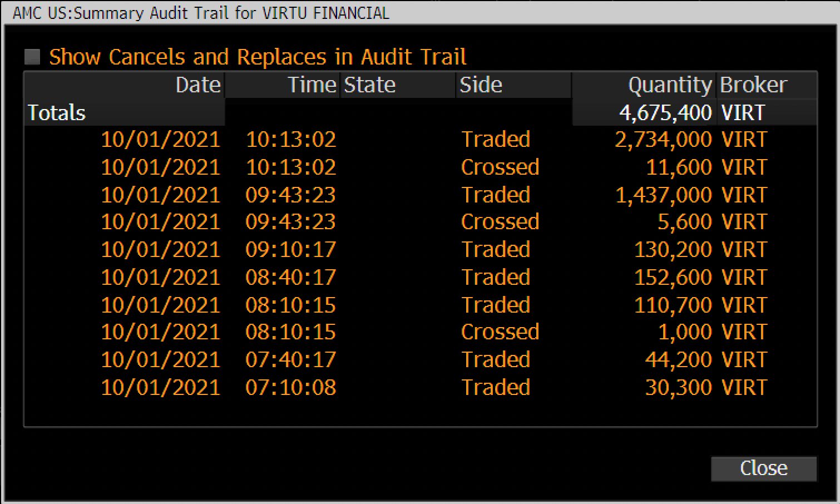Sort by the State column header
The width and height of the screenshot is (840, 504).
(369, 85)
